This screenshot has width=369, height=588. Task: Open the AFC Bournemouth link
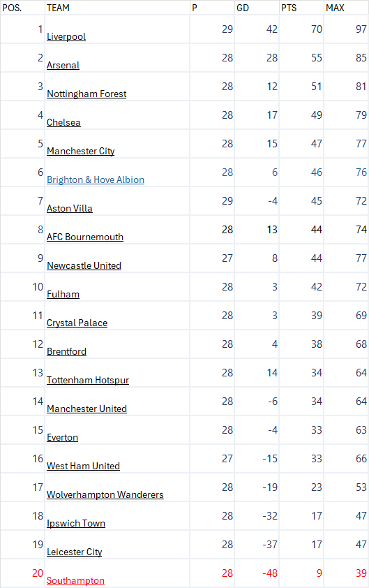coord(85,237)
